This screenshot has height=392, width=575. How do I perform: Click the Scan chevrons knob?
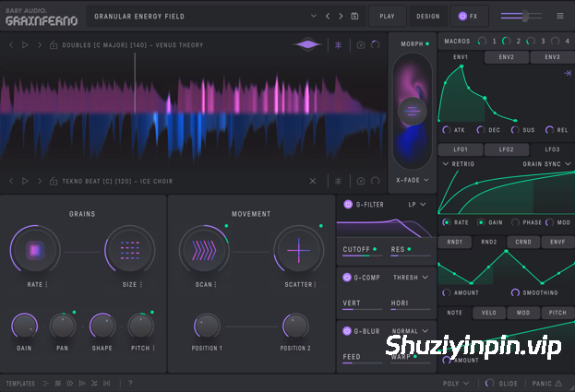(x=204, y=251)
